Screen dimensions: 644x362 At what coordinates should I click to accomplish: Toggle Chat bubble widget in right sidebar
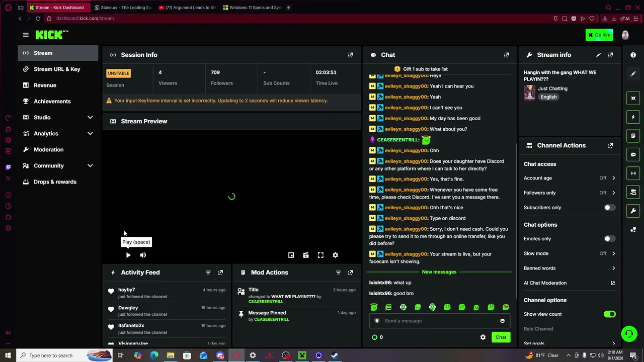click(633, 154)
